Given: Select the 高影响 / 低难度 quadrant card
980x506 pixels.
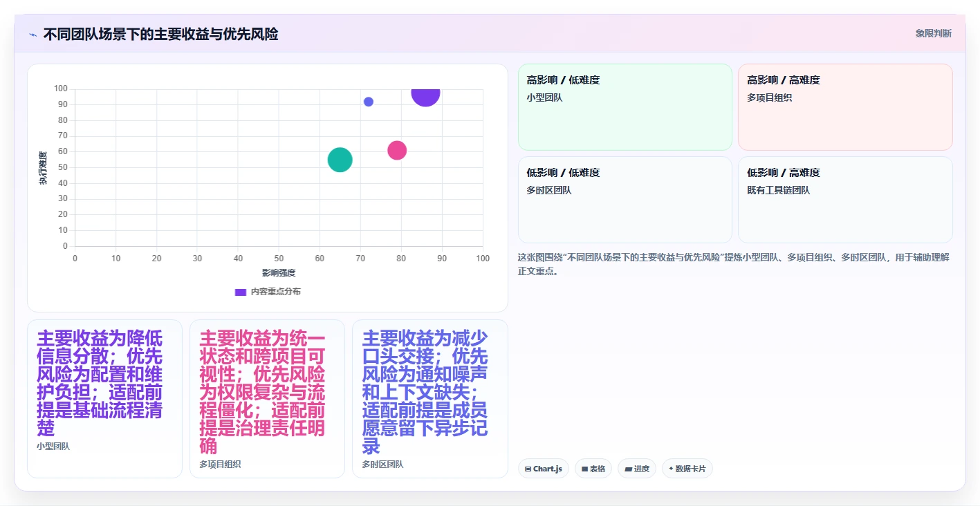Looking at the screenshot, I should coord(625,107).
